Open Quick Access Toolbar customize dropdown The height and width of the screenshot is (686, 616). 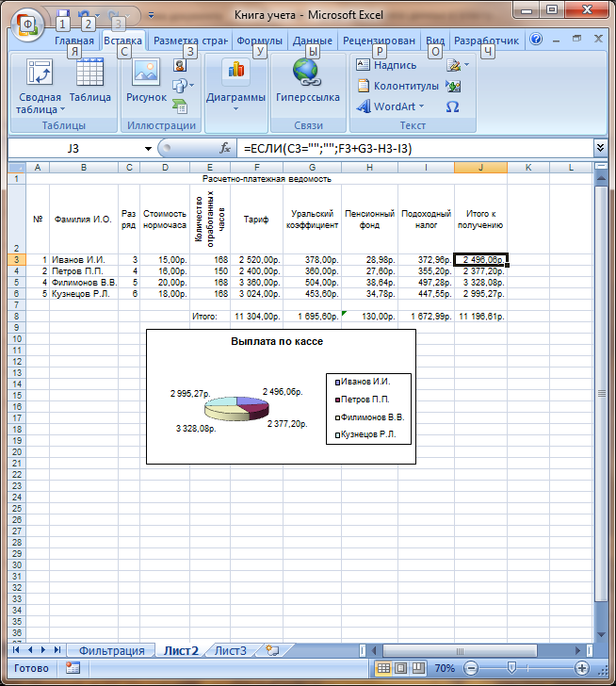click(x=151, y=15)
